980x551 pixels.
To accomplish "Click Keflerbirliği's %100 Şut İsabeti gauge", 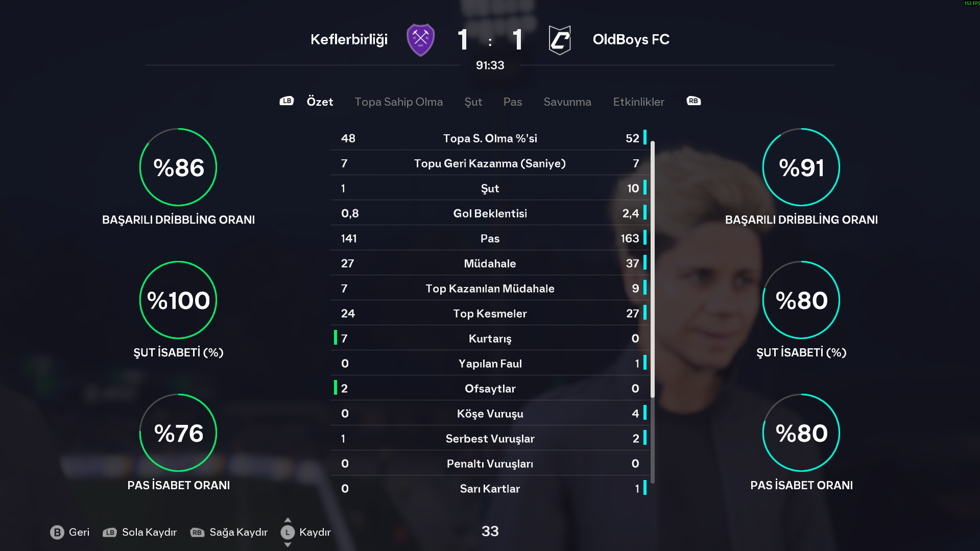I will point(178,300).
